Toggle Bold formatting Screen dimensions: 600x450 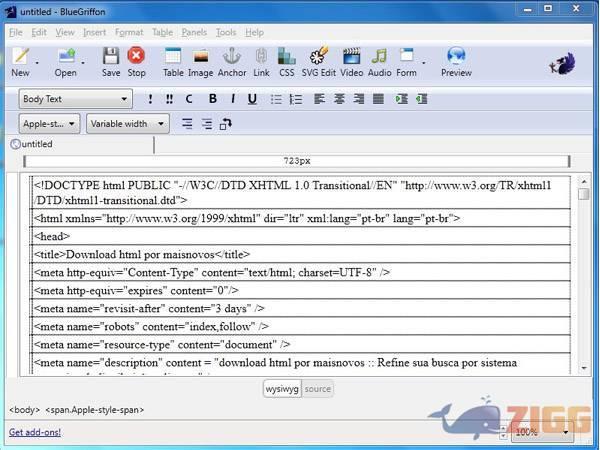pyautogui.click(x=213, y=99)
